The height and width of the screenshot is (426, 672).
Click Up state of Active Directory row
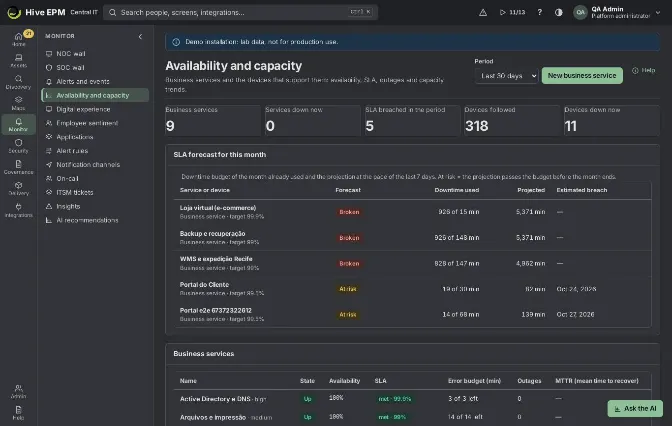(307, 399)
